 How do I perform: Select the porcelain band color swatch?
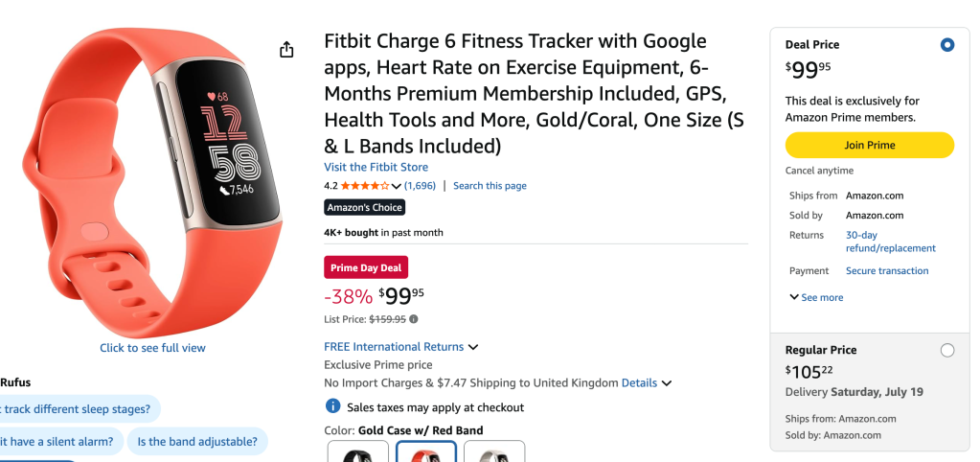coord(494,451)
